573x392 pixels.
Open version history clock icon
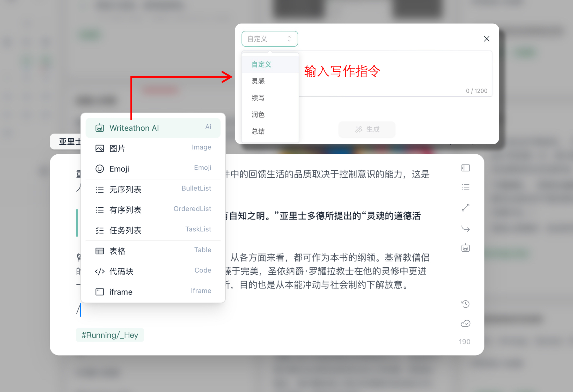(x=466, y=304)
